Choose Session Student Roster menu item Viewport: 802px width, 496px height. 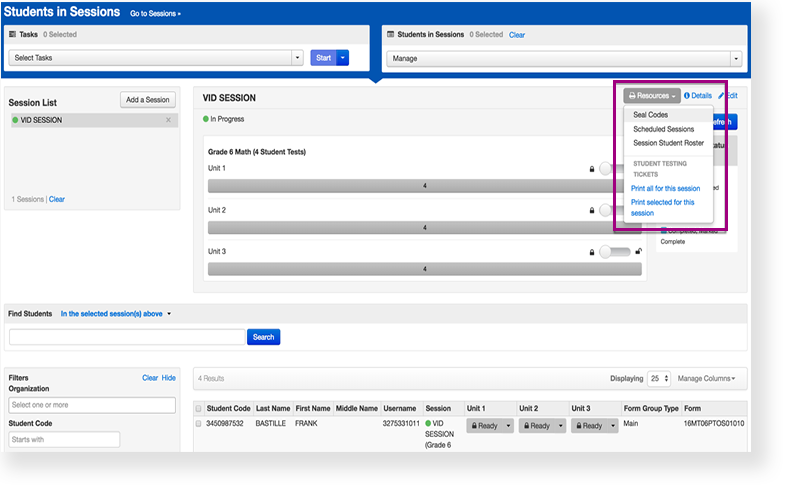tap(668, 143)
